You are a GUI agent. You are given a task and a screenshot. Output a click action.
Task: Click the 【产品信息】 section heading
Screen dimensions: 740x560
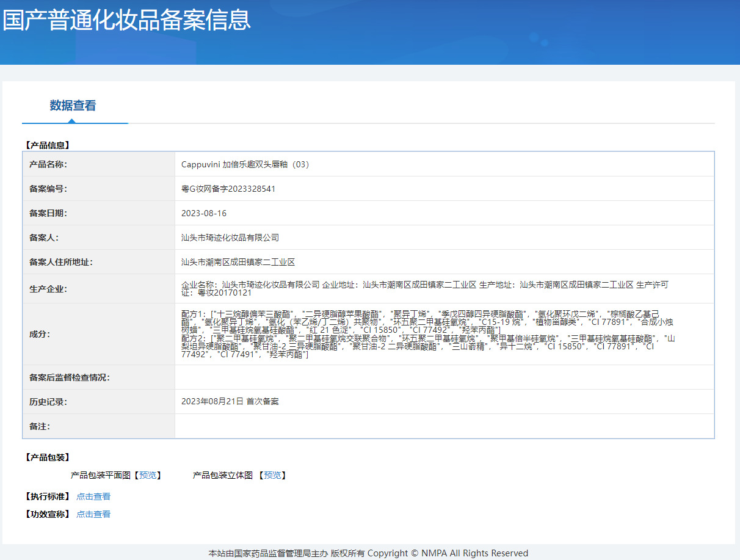point(48,145)
